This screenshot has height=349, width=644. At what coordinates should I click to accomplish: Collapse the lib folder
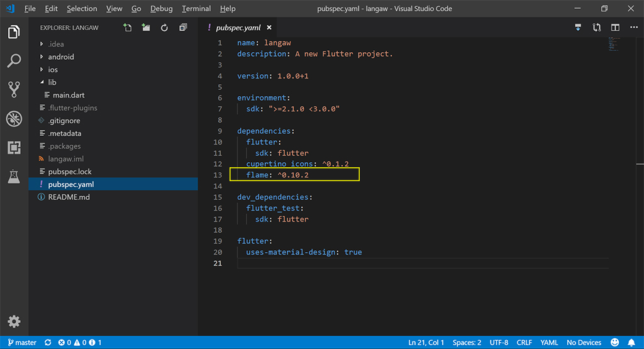click(52, 82)
